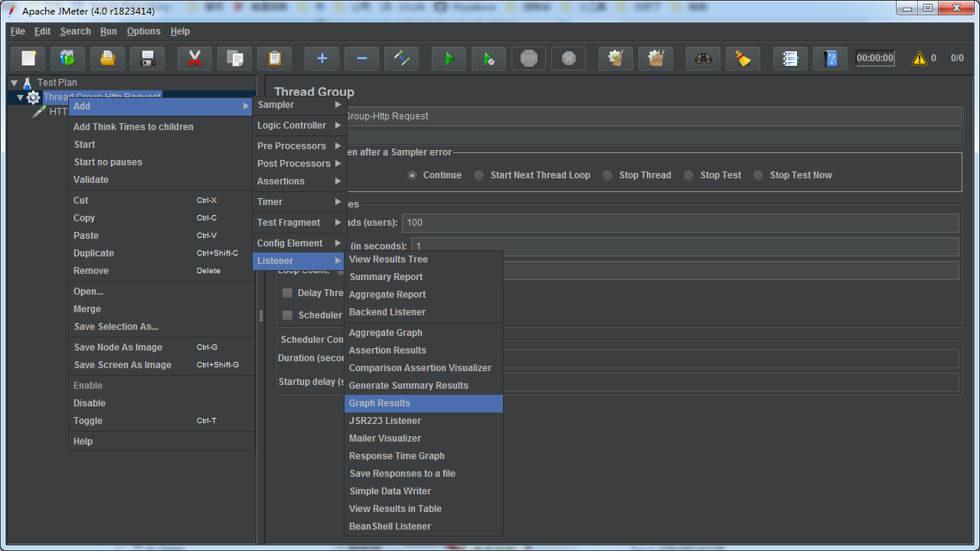Viewport: 980px width, 551px height.
Task: Select Duplicate from context menu
Action: (x=162, y=253)
